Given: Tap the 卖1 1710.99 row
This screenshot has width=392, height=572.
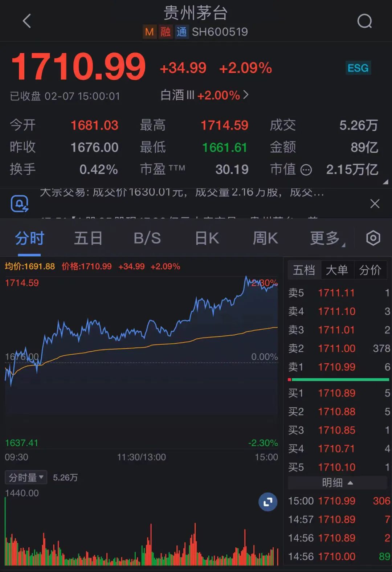Looking at the screenshot, I should point(339,367).
